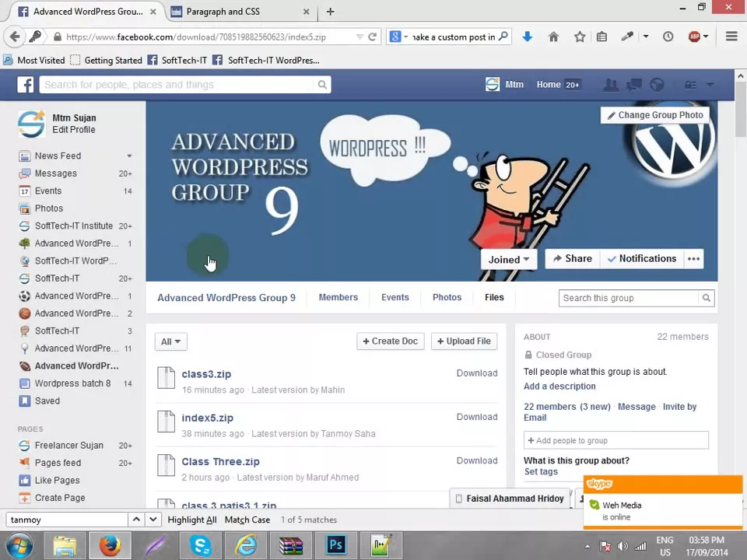Click the Add people to group field
The width and height of the screenshot is (747, 560).
(x=616, y=440)
